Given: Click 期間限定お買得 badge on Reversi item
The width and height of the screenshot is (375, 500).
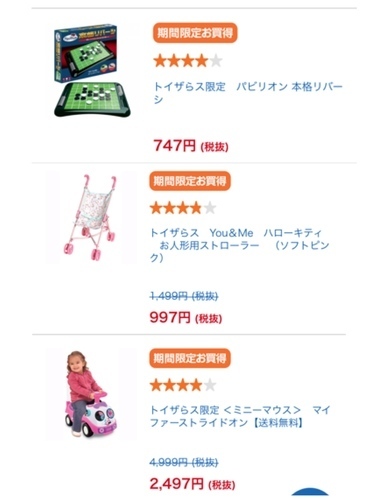Looking at the screenshot, I should (x=195, y=33).
